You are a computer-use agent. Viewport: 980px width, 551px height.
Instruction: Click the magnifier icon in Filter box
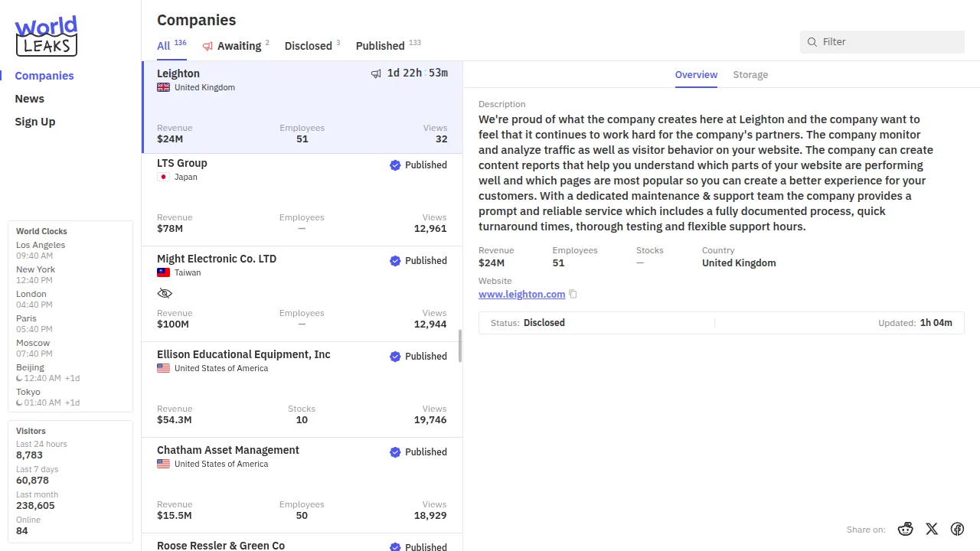(812, 42)
